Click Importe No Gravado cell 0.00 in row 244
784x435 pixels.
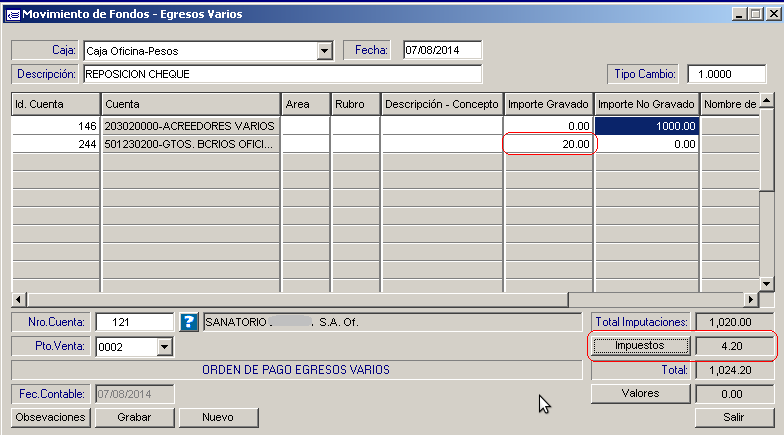tap(646, 144)
